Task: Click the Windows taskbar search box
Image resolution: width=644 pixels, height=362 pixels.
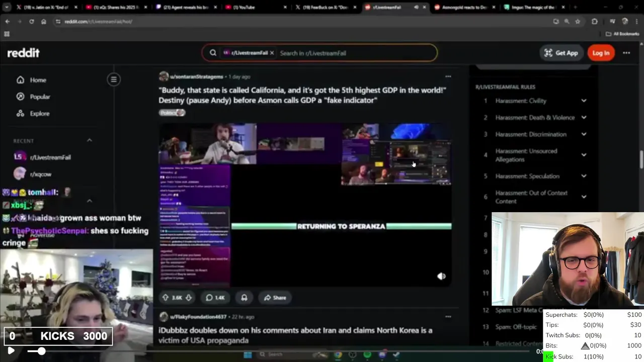Action: (x=292, y=354)
